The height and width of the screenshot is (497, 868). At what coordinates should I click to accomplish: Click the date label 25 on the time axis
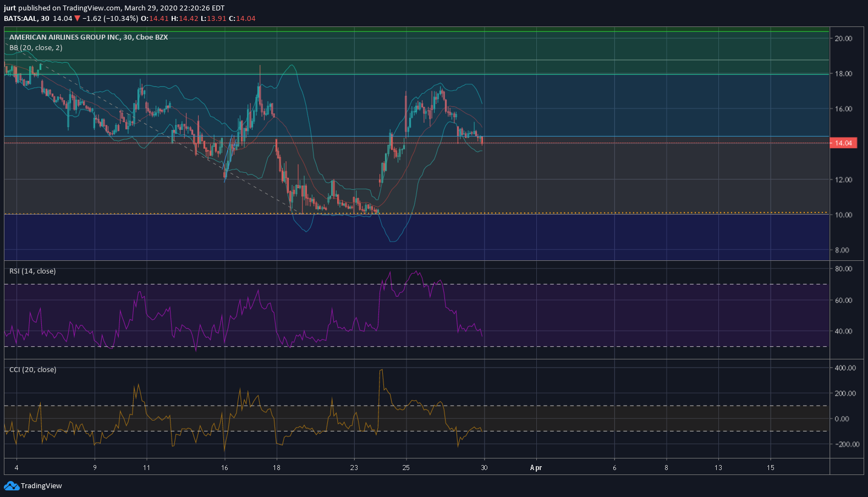click(406, 468)
